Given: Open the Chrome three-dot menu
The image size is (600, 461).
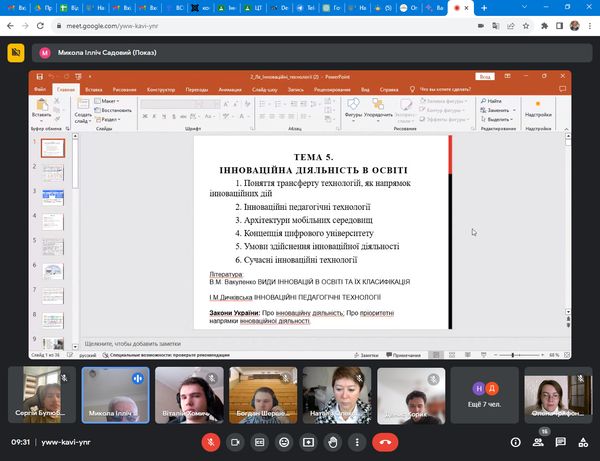Looking at the screenshot, I should (590, 27).
